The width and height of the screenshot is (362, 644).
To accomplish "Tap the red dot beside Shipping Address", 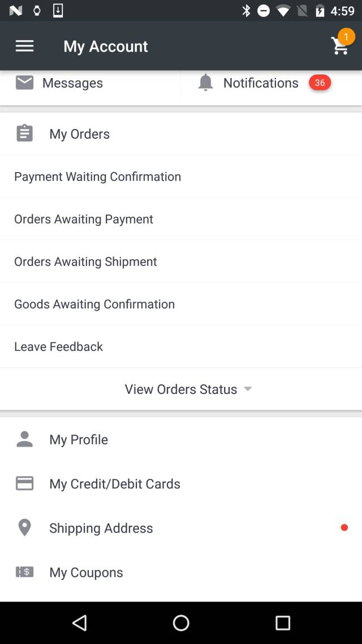I will [x=344, y=527].
